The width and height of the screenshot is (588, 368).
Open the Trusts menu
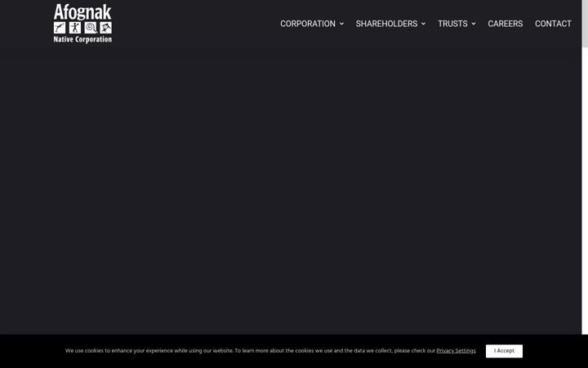tap(452, 24)
